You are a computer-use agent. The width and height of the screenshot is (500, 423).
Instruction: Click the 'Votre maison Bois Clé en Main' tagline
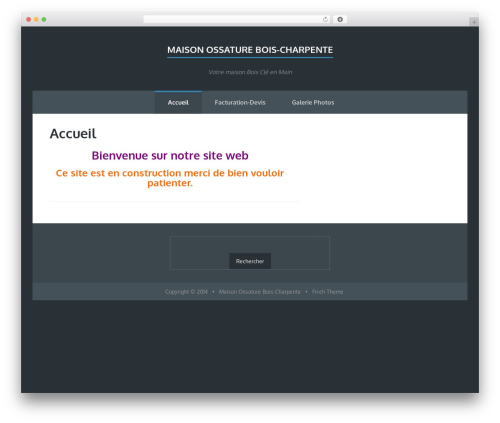click(250, 72)
